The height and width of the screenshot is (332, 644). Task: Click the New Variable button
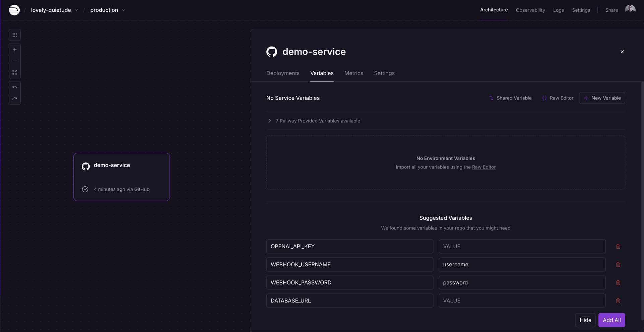602,98
